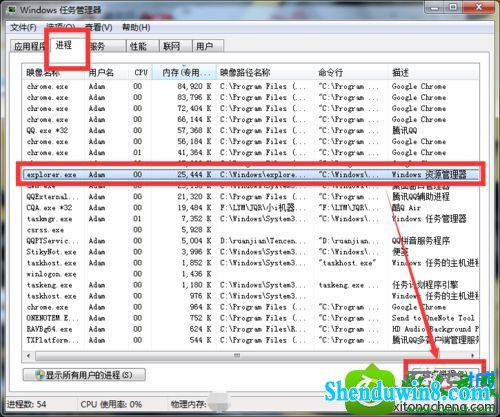500x417 pixels.
Task: Click the horizontal scrollbar right arrow
Action: click(473, 356)
